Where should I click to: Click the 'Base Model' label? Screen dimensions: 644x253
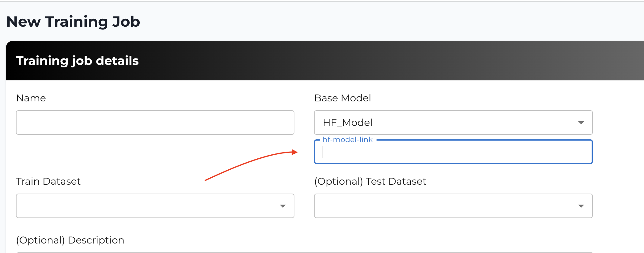pyautogui.click(x=343, y=98)
